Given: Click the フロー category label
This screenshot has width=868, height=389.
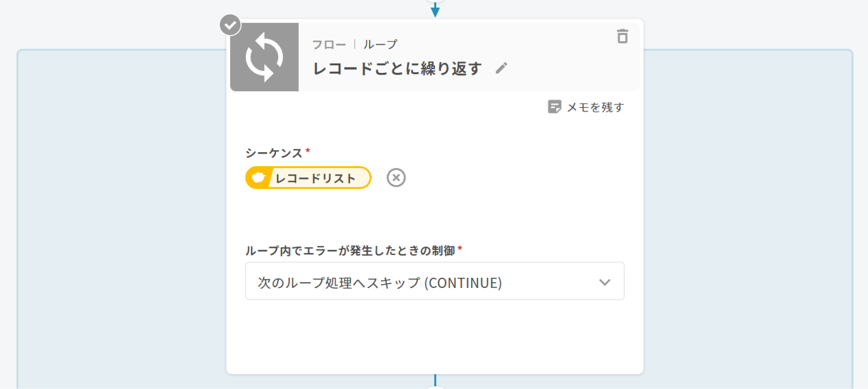Looking at the screenshot, I should click(x=329, y=44).
